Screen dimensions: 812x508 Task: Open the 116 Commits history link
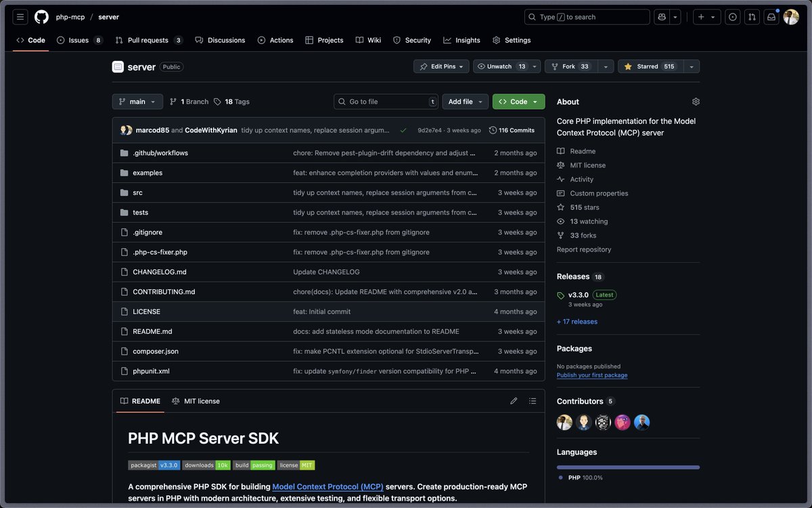pyautogui.click(x=512, y=130)
